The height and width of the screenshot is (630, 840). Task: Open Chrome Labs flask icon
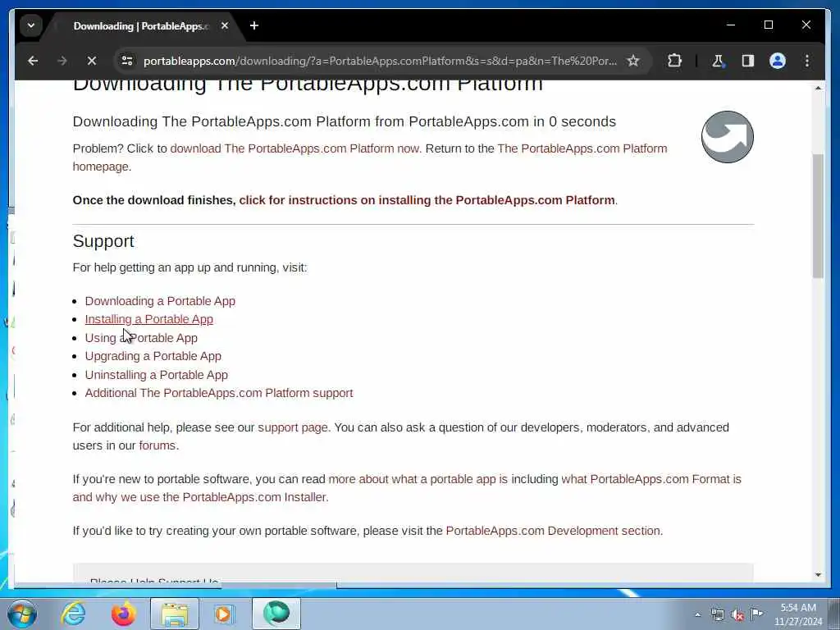pos(718,61)
